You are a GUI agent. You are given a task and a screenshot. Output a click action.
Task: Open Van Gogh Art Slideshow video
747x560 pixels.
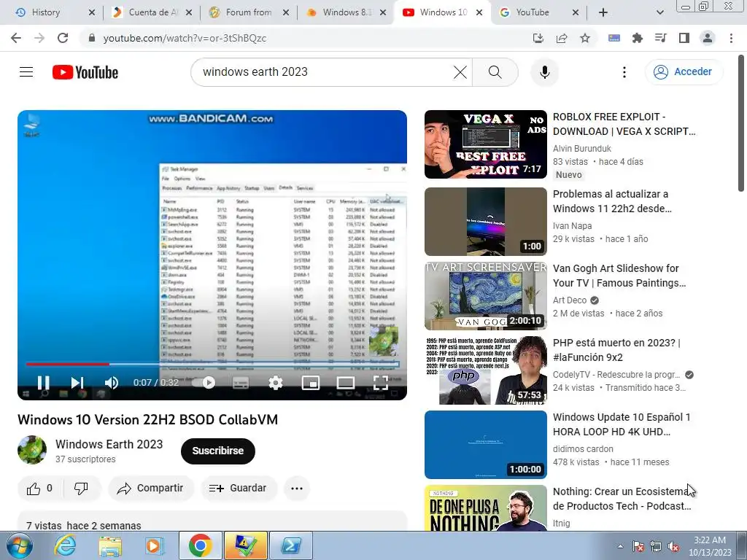tap(619, 275)
